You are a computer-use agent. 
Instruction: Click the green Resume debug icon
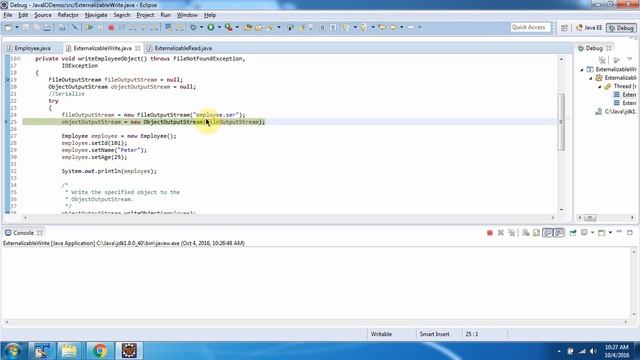(x=89, y=27)
